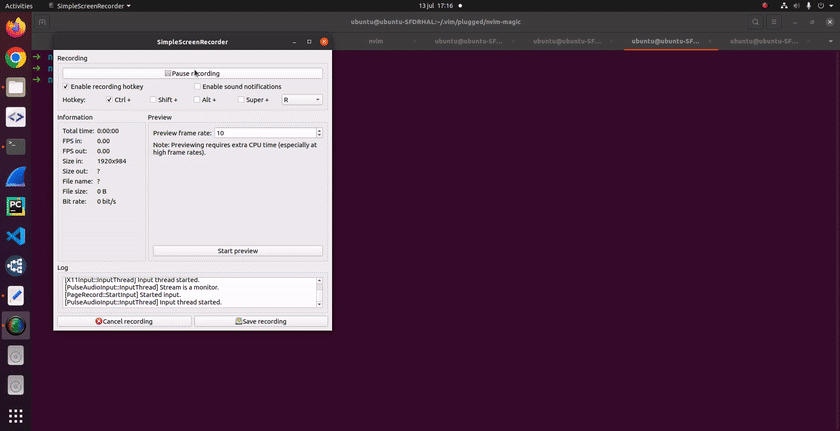Click the File size value 0 B

[x=102, y=191]
